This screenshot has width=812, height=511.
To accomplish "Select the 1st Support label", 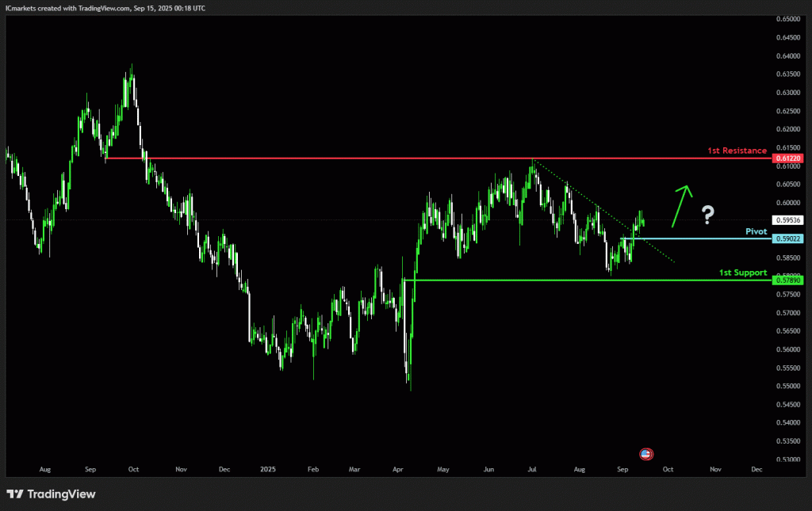I will pos(742,273).
